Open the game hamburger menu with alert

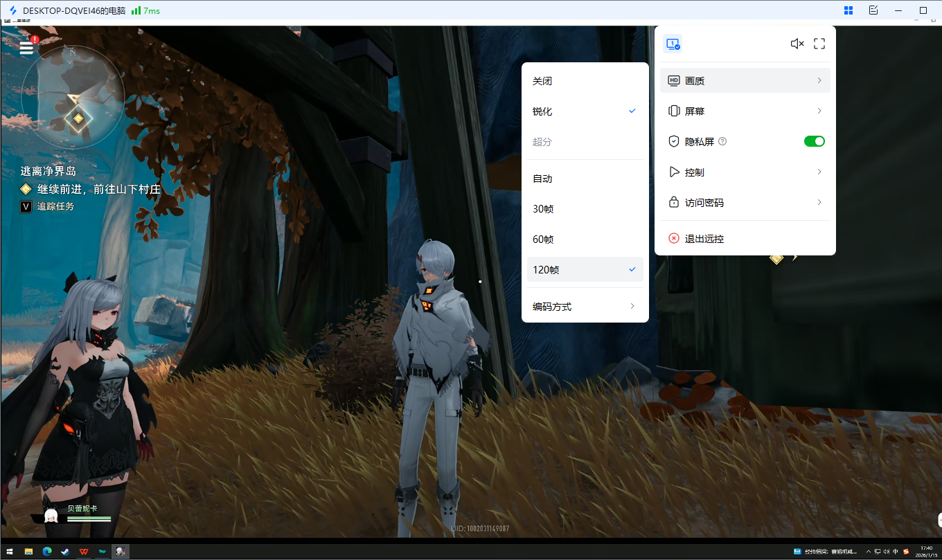(27, 47)
